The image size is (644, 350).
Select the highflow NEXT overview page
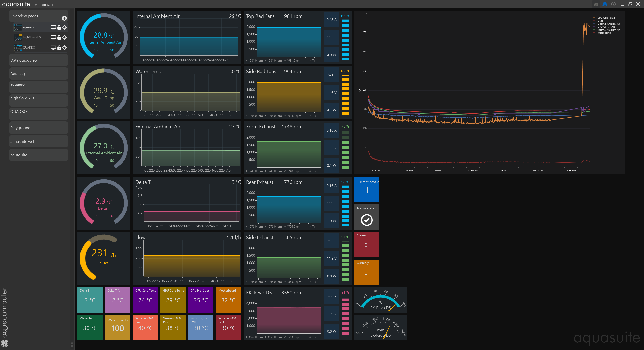tap(33, 37)
